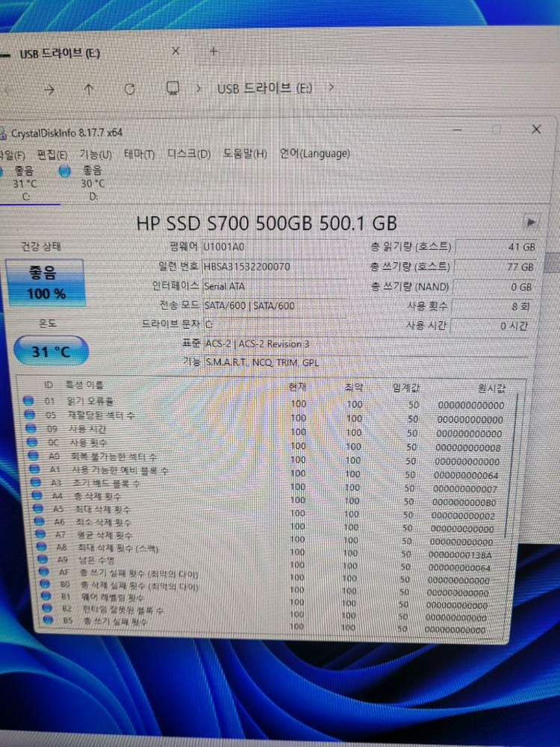
Task: Click the 현재 column header
Action: (298, 387)
